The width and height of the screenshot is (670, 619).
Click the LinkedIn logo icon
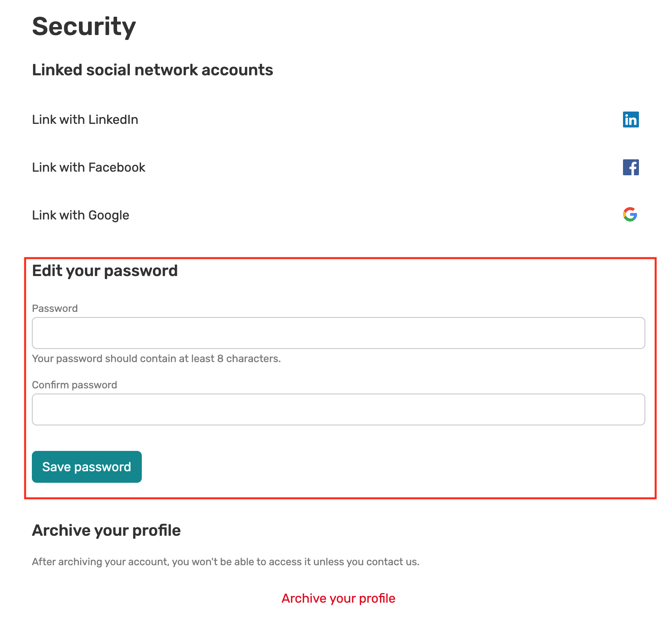click(630, 120)
